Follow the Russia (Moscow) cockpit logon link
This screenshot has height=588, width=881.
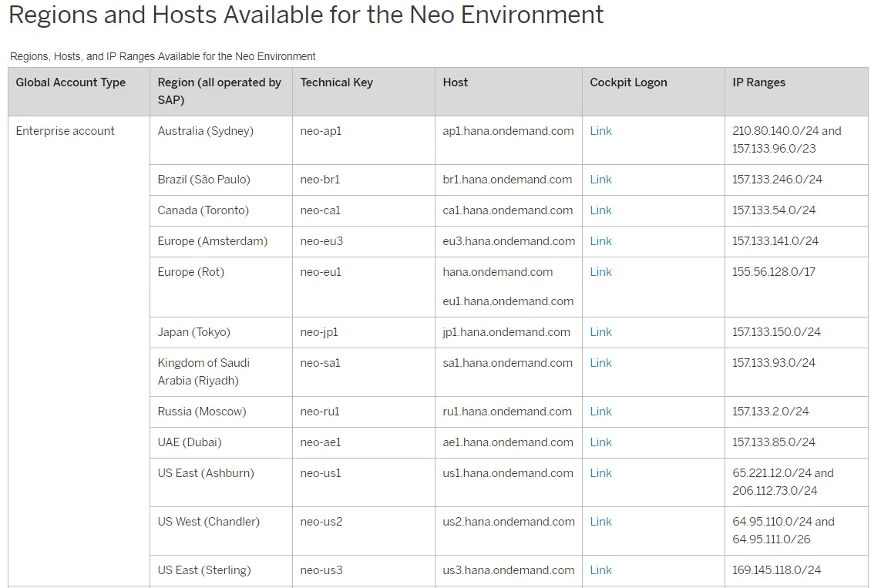click(x=600, y=412)
